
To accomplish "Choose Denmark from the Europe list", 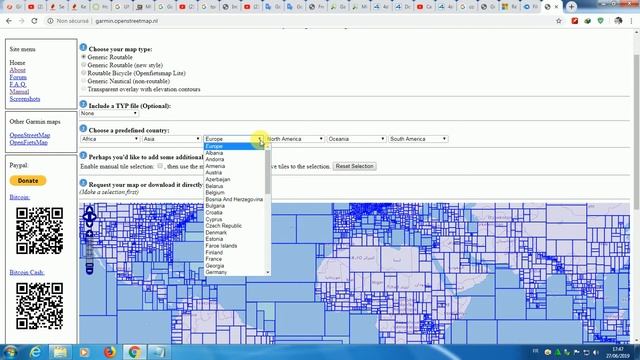I will point(235,232).
